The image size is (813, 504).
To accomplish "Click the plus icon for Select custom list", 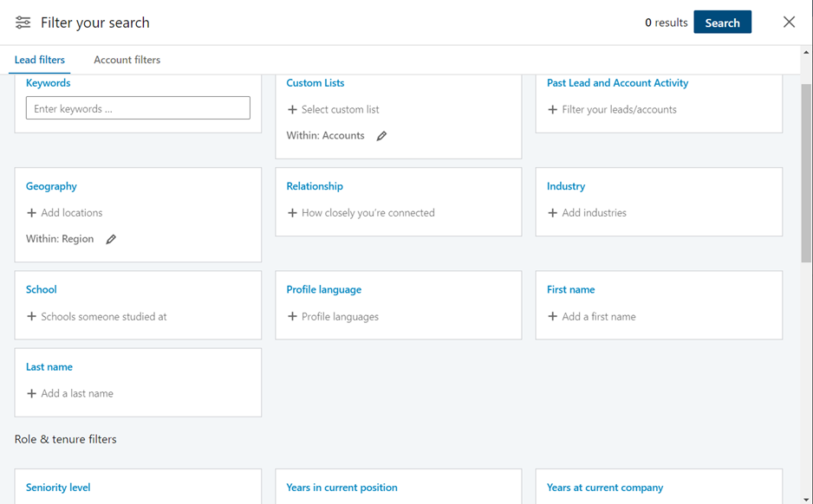I will [x=292, y=109].
